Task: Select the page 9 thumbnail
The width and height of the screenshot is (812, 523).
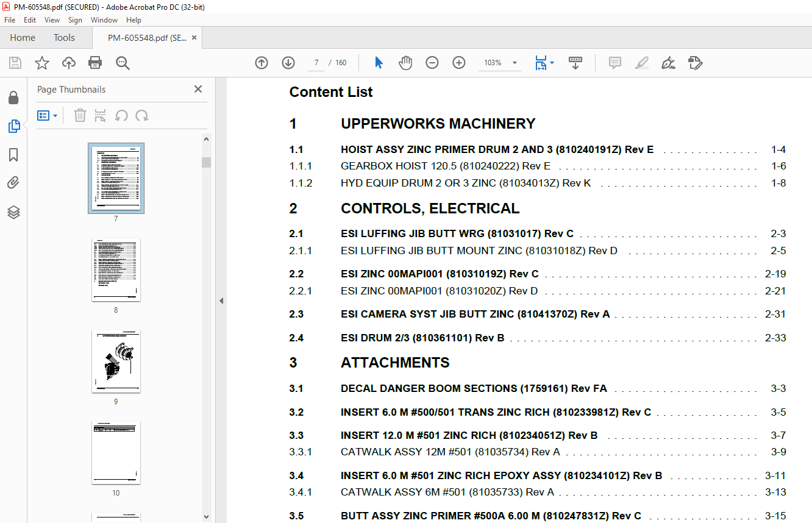Action: coord(116,361)
